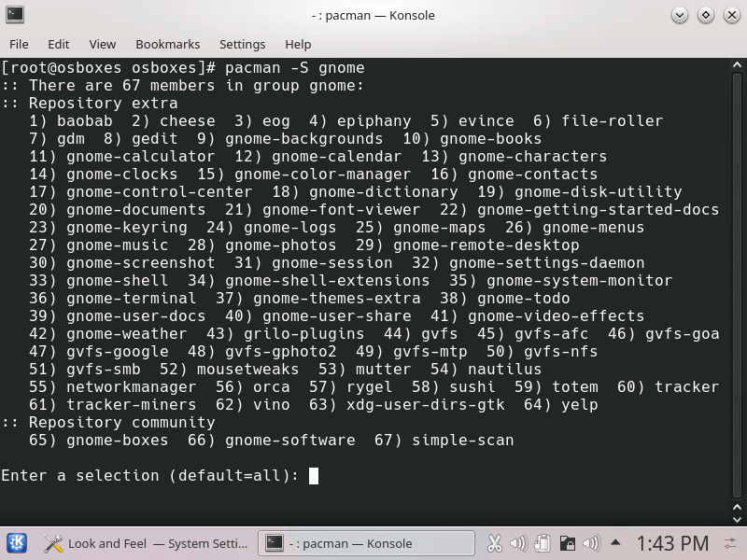The height and width of the screenshot is (560, 747).
Task: Click the second speaker icon in tray
Action: point(590,542)
